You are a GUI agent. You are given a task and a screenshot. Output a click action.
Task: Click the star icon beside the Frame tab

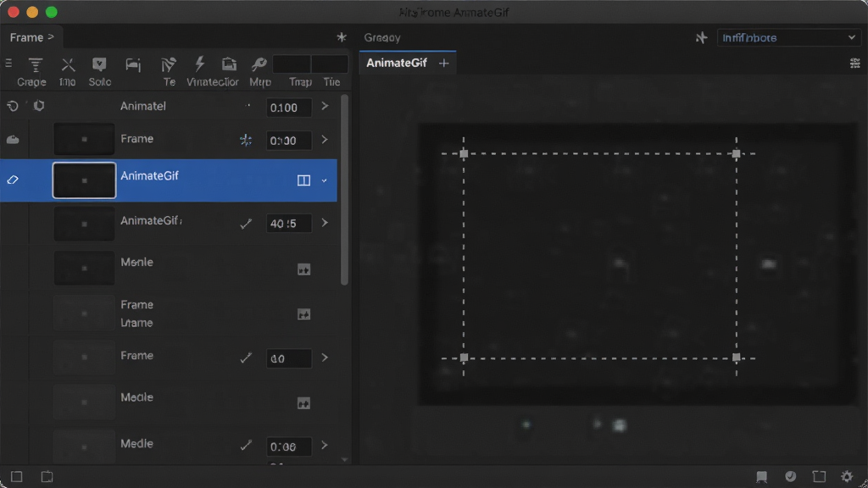(x=342, y=37)
